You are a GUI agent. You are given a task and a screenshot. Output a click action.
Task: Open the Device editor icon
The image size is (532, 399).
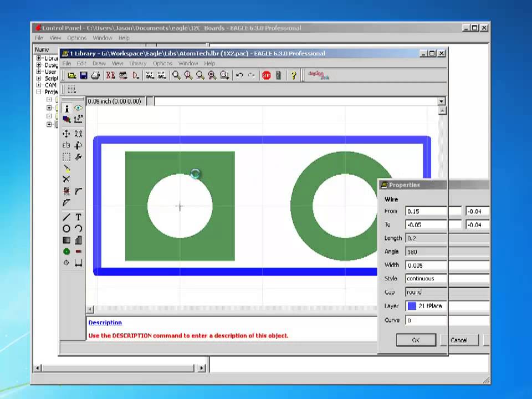(x=111, y=75)
